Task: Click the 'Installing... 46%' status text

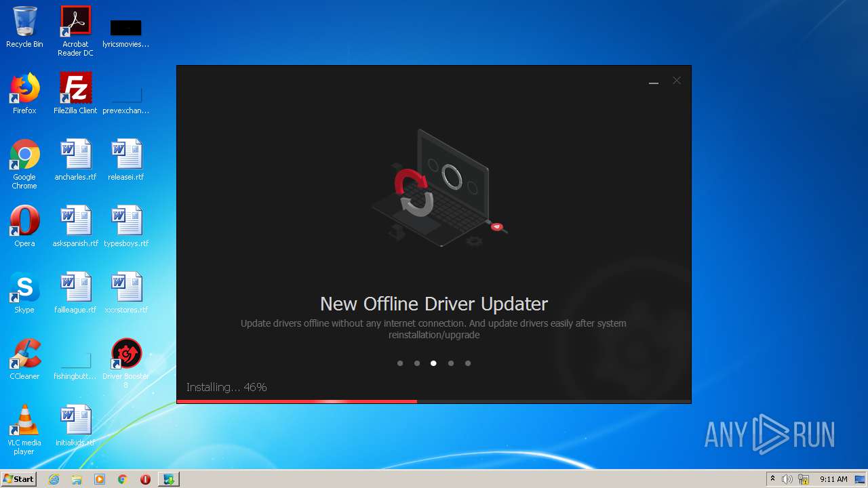Action: click(x=226, y=387)
